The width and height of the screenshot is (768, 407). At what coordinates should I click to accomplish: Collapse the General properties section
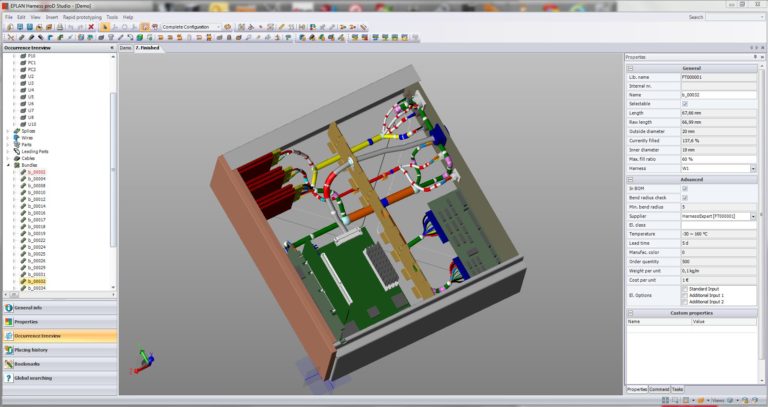[x=630, y=68]
